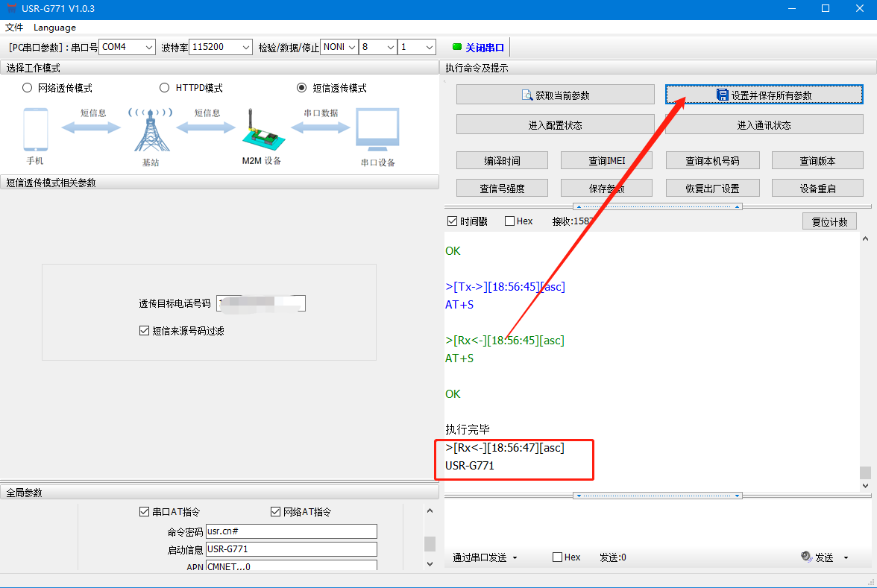This screenshot has height=588, width=877.
Task: Click the M2M device image
Action: tap(260, 129)
